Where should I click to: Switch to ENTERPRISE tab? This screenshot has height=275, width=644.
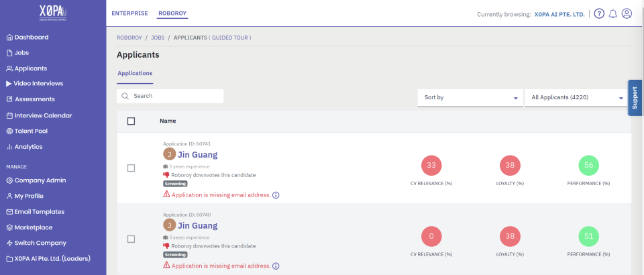pyautogui.click(x=129, y=13)
